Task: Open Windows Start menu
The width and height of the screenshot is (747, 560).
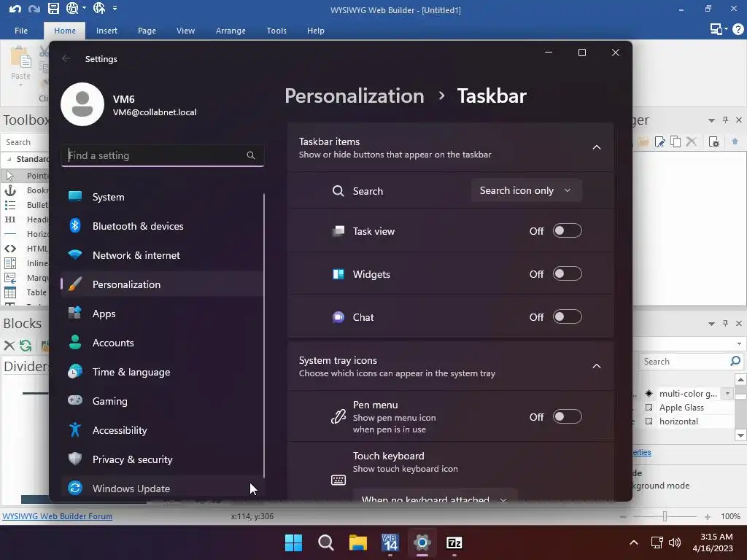Action: pyautogui.click(x=293, y=542)
